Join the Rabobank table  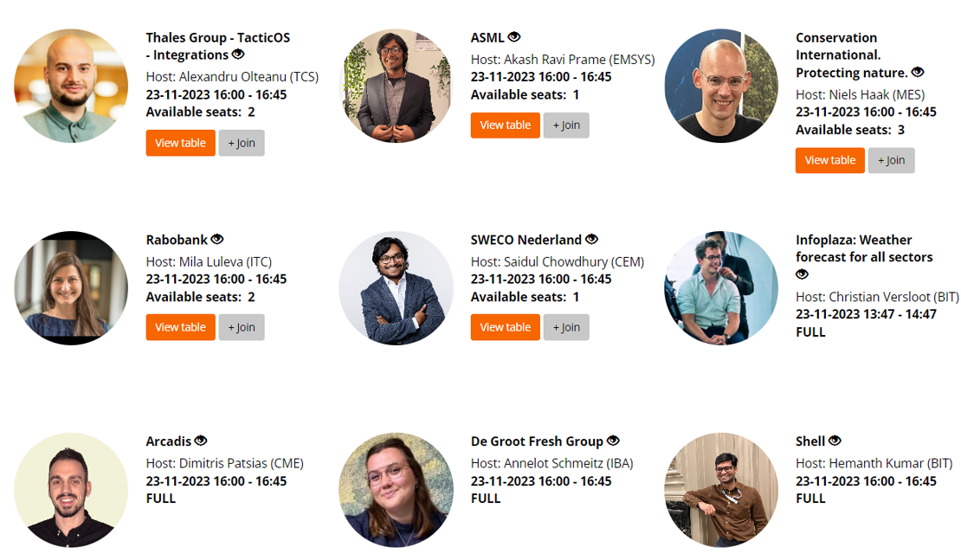pos(242,327)
